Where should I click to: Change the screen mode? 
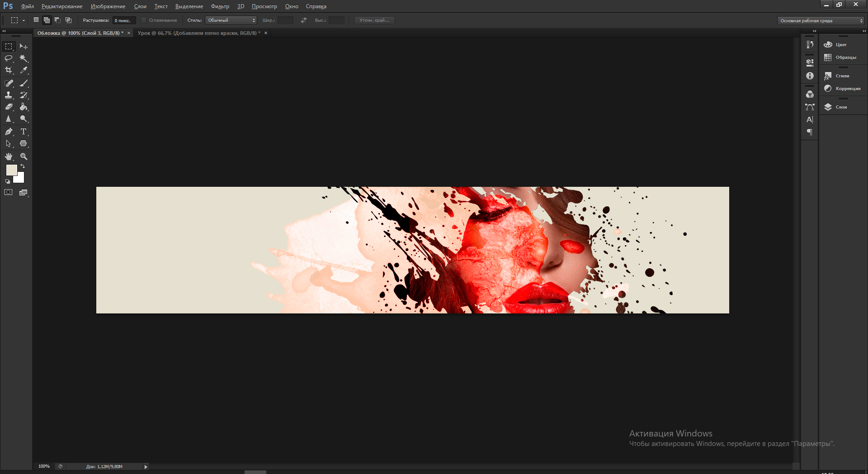[24, 192]
